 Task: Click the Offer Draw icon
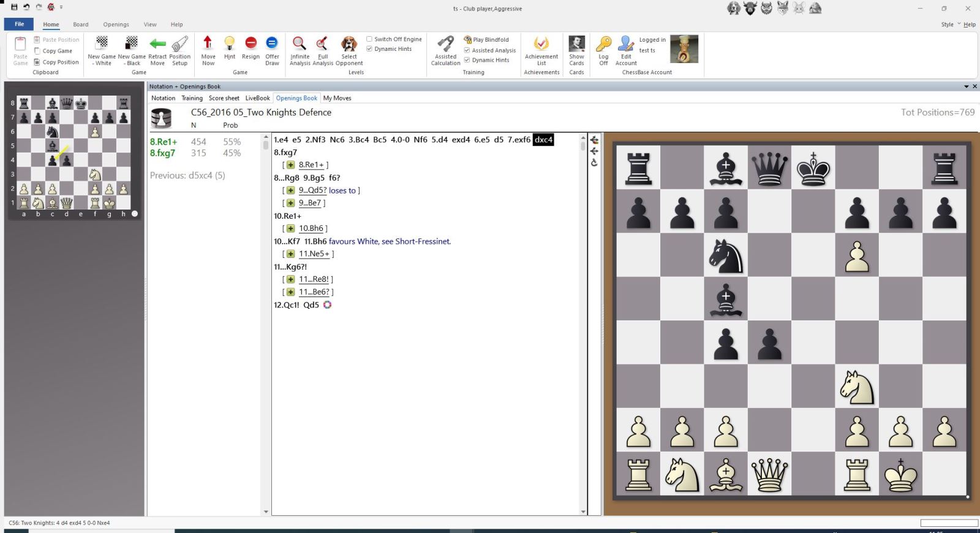[272, 44]
